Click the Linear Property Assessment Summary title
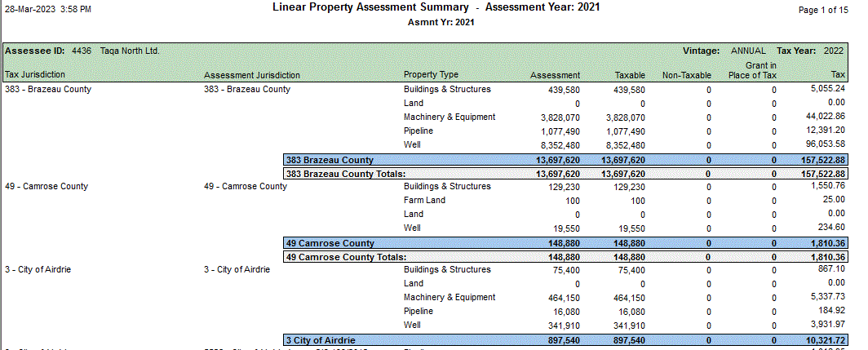This screenshot has height=350, width=868. [x=374, y=7]
